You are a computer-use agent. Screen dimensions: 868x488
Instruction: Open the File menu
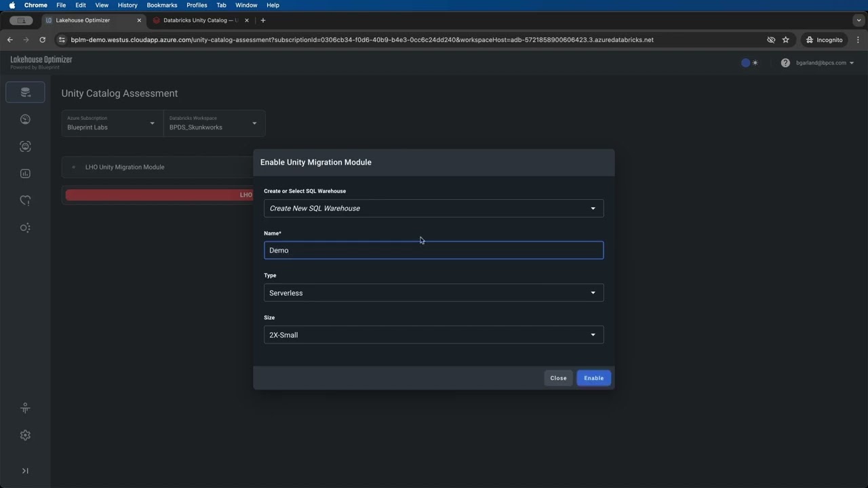tap(61, 5)
